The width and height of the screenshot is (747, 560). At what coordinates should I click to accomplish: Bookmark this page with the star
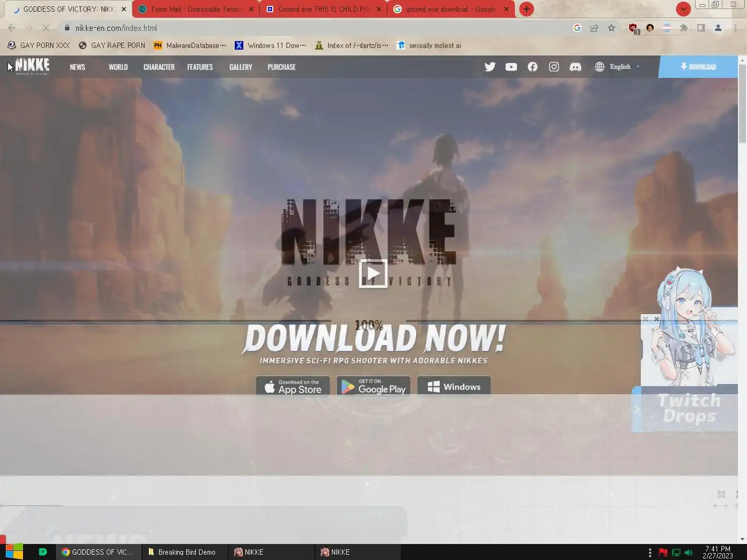tap(611, 28)
